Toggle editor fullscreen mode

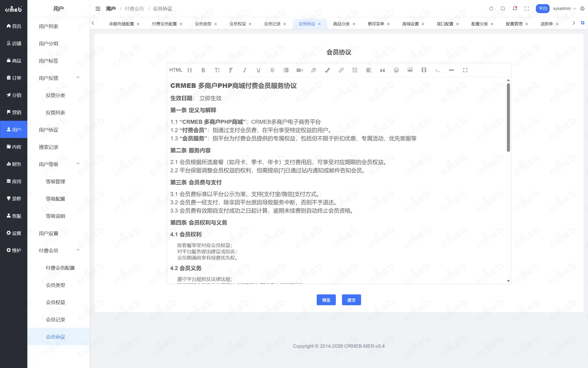pyautogui.click(x=465, y=70)
